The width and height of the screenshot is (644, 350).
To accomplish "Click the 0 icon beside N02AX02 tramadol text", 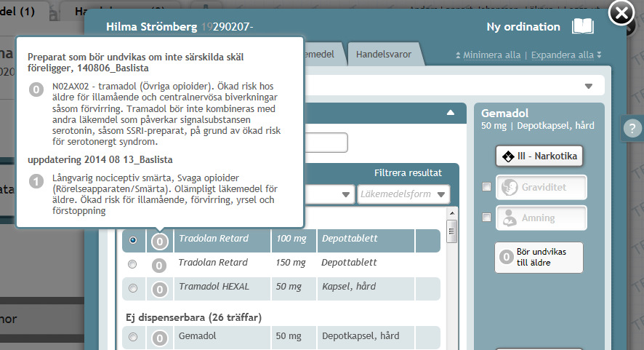I will [x=36, y=90].
